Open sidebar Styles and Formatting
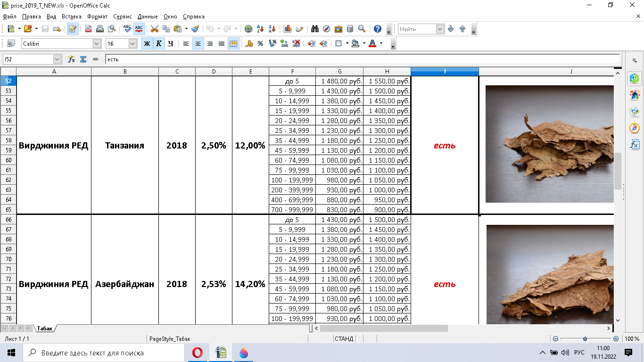 (635, 95)
